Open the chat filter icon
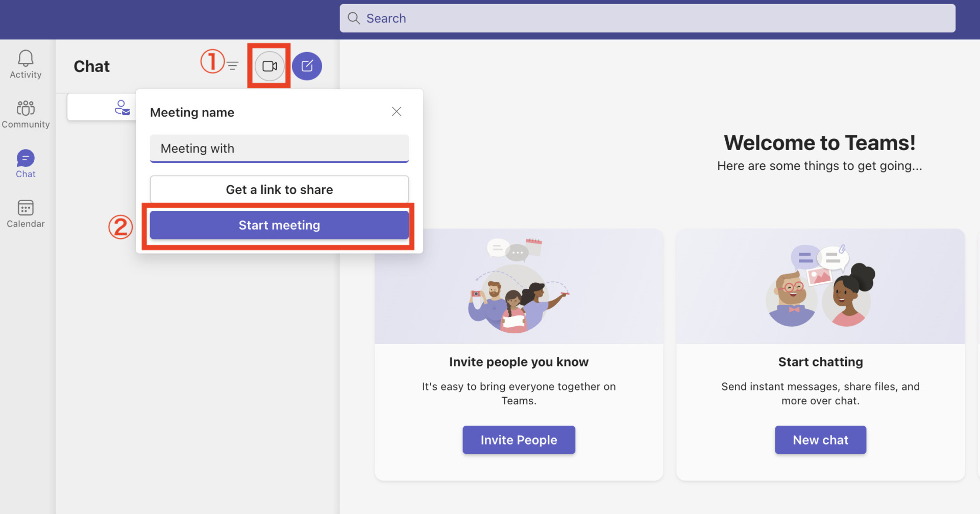 click(x=233, y=65)
